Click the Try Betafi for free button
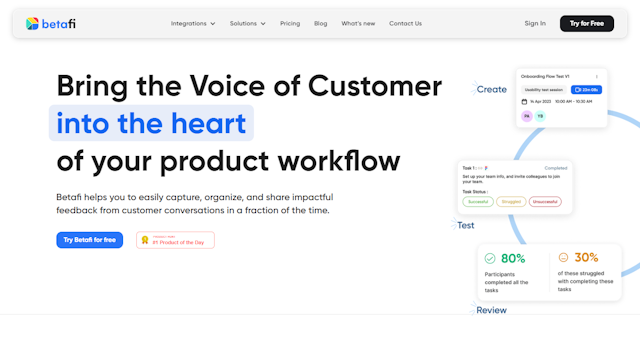 pyautogui.click(x=89, y=240)
